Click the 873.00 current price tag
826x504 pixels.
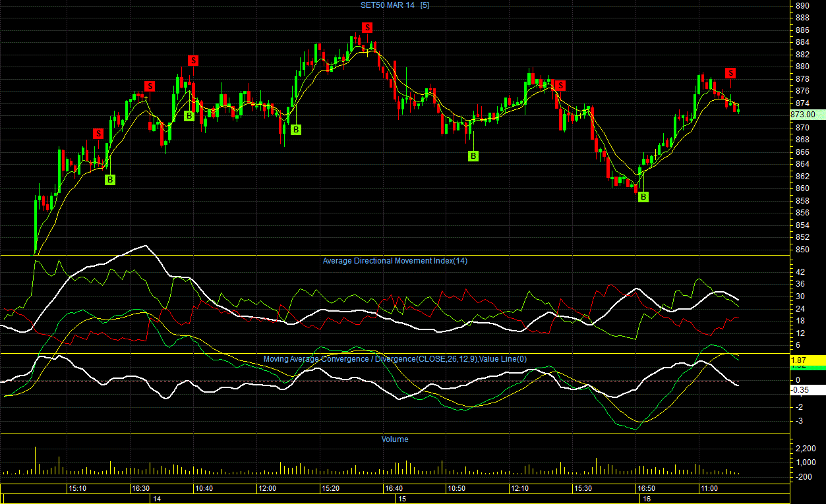click(x=808, y=115)
